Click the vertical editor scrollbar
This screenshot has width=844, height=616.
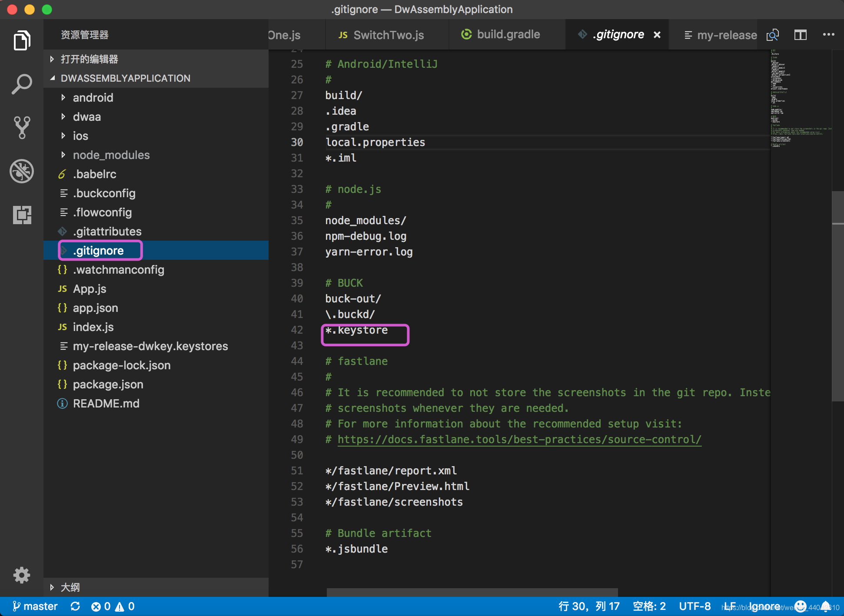837,296
